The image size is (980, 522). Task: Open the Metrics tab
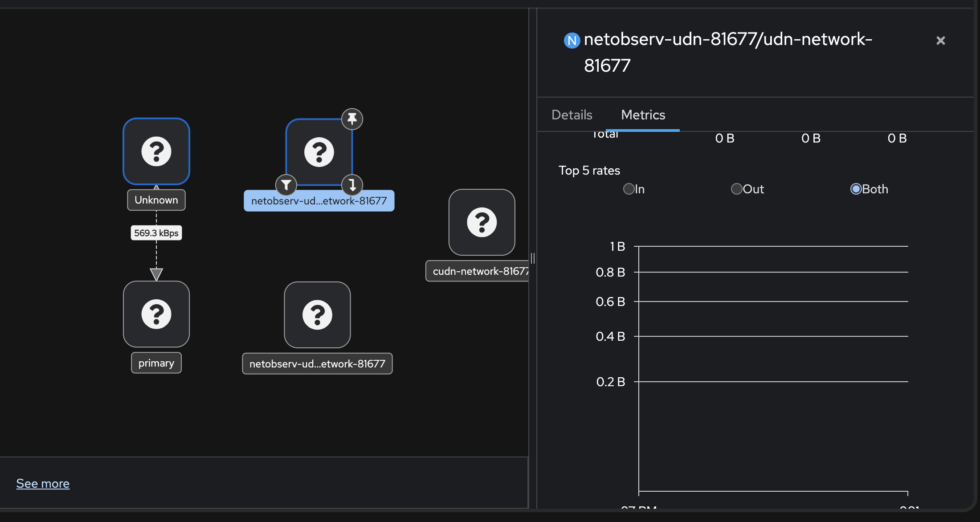pos(643,115)
